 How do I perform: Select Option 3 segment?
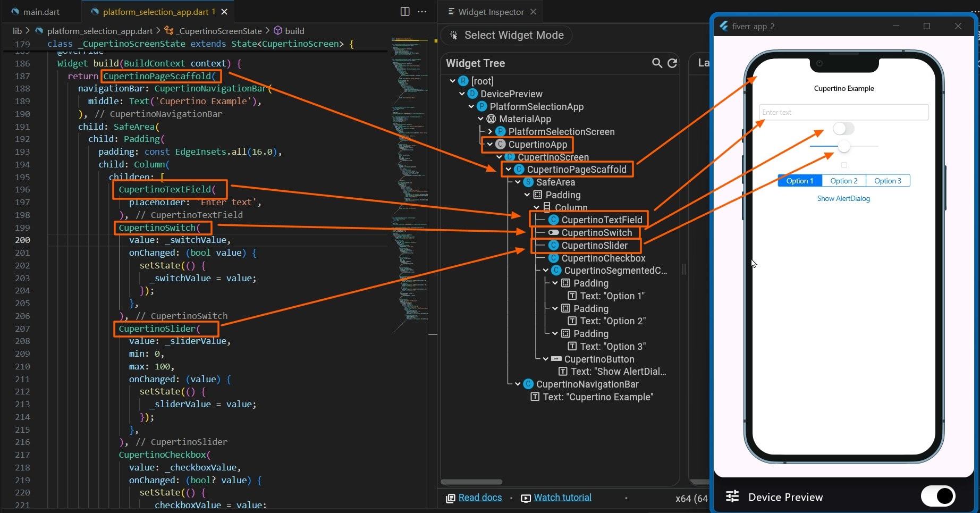(x=888, y=181)
